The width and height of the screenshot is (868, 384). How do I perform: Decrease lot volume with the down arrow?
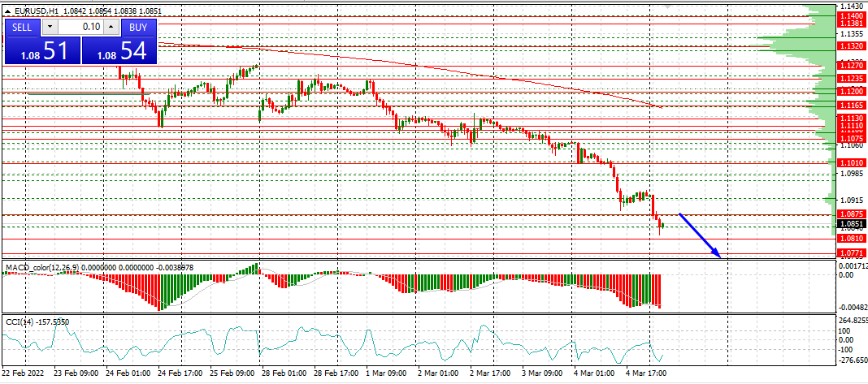coord(50,27)
